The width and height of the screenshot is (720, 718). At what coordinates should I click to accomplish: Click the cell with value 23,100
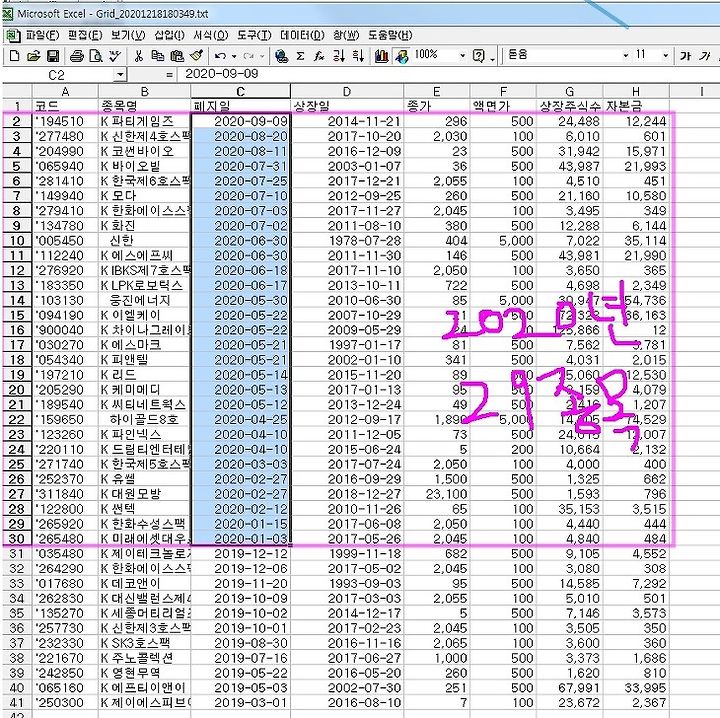pos(437,494)
